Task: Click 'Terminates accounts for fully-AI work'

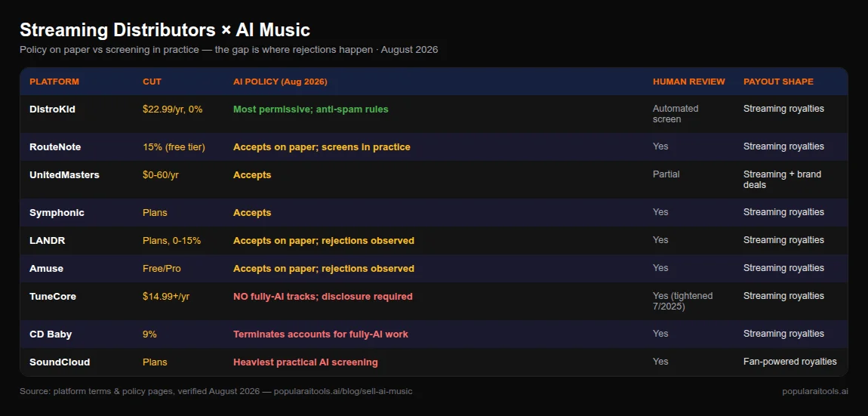Action: pyautogui.click(x=321, y=334)
